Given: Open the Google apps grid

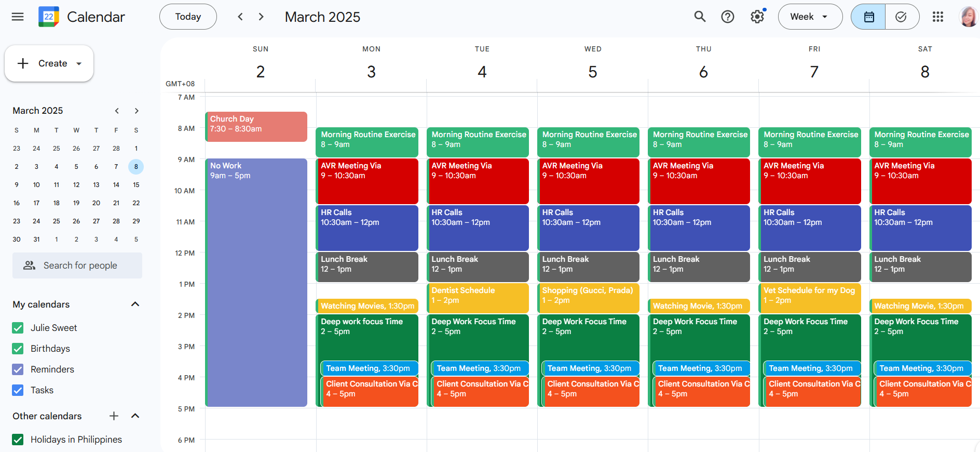Looking at the screenshot, I should pyautogui.click(x=937, y=17).
